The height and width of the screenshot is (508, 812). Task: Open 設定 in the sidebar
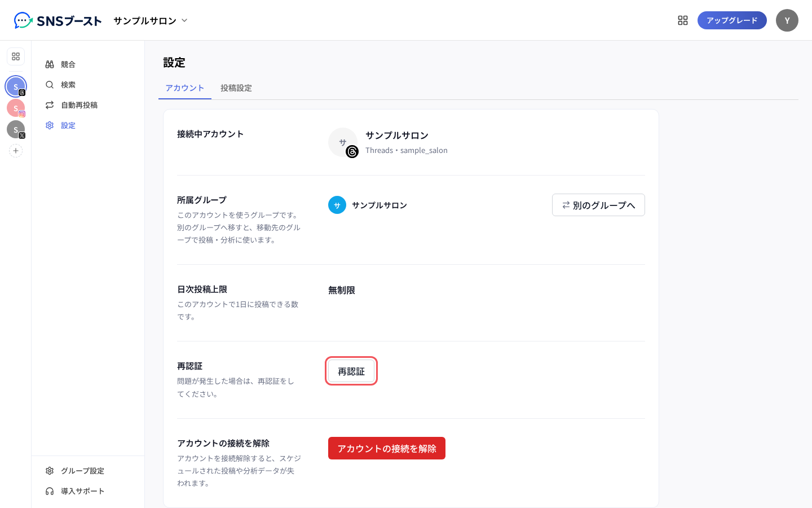point(88,125)
